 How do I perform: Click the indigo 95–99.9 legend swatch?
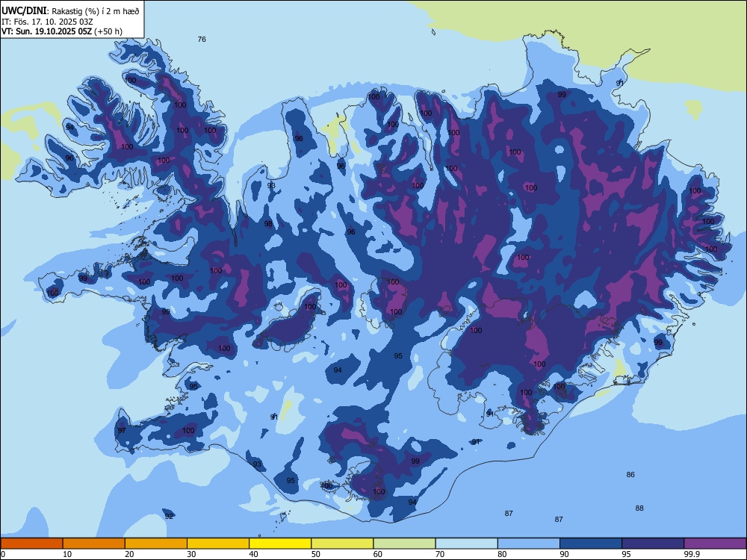[653, 544]
